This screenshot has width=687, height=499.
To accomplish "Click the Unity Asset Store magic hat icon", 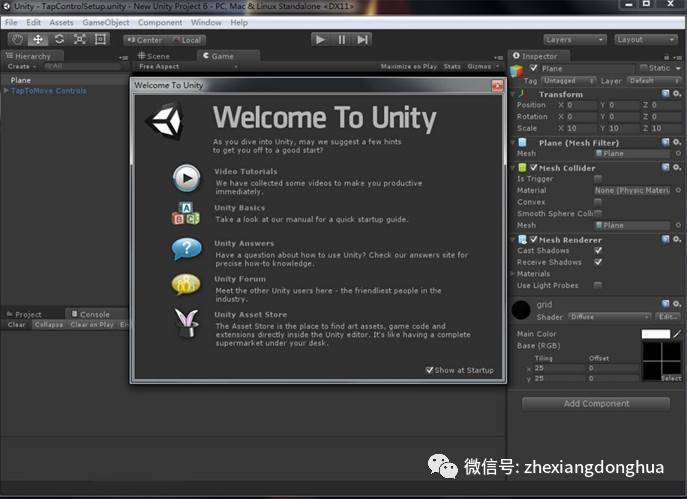I will (187, 323).
